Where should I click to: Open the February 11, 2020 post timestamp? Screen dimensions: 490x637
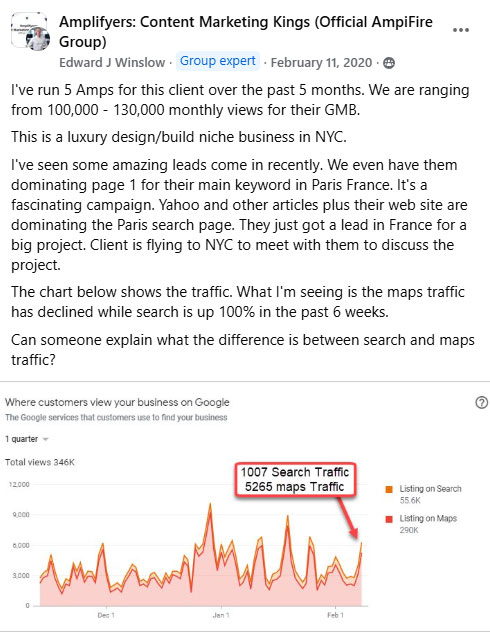tap(321, 63)
